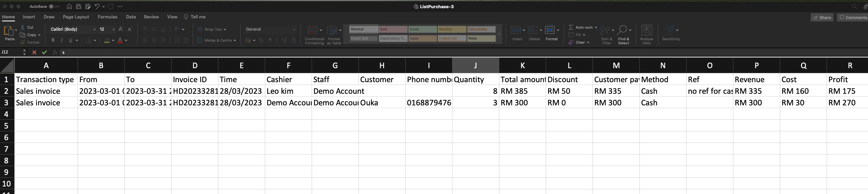Apply comma style formatting
The image size is (868, 194).
click(x=270, y=40)
